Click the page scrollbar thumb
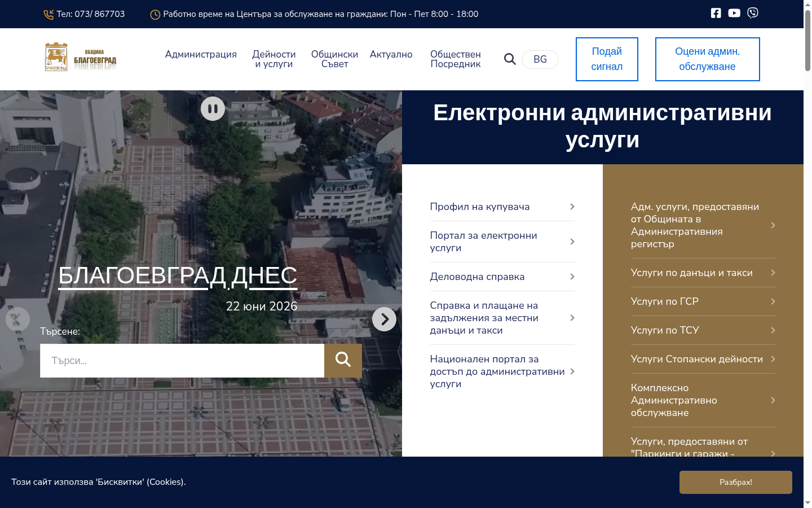812x508 pixels. coord(807,40)
